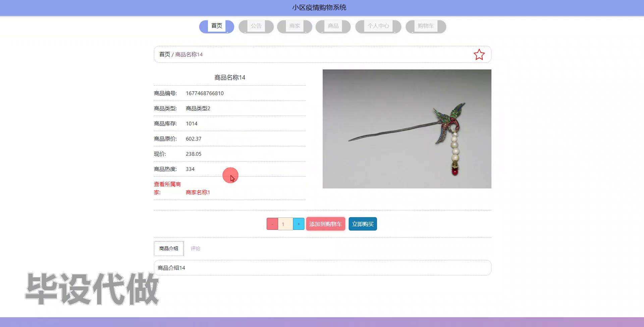Click current price 238.05
Image resolution: width=644 pixels, height=327 pixels.
194,154
